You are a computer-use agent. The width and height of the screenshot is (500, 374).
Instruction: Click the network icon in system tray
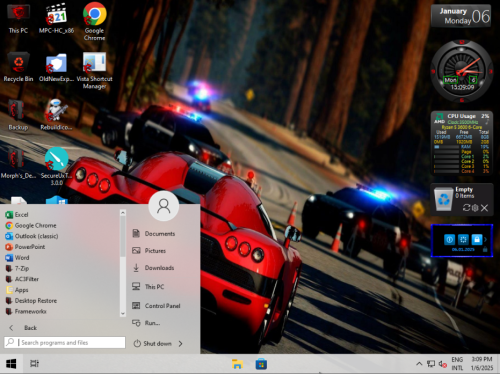[x=431, y=364]
